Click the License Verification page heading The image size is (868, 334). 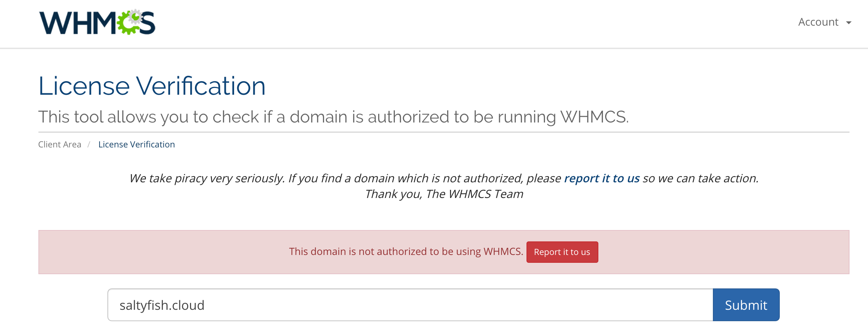[x=152, y=86]
